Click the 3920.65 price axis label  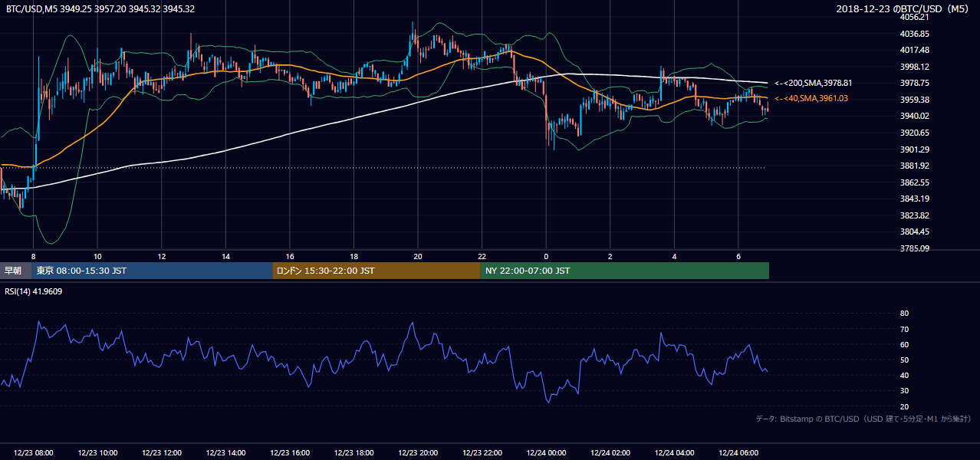(914, 133)
